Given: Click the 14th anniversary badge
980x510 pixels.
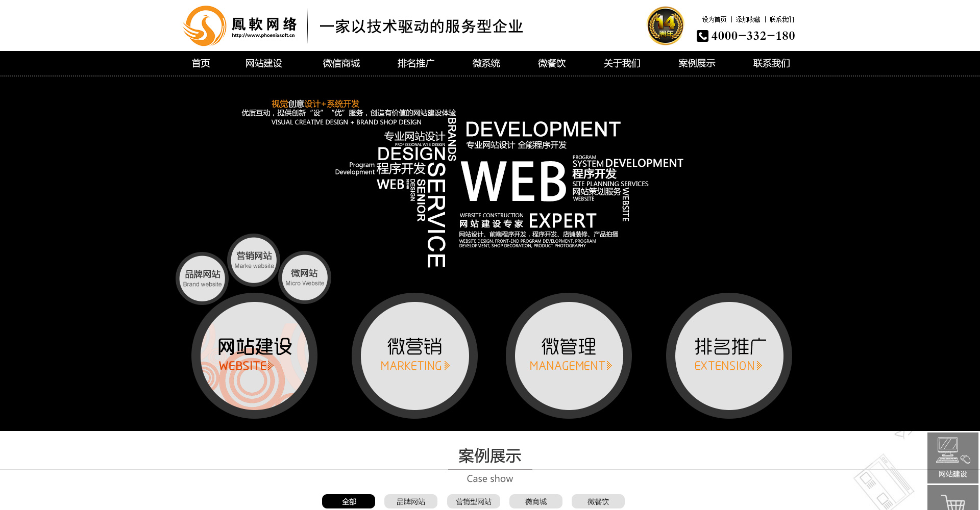Looking at the screenshot, I should click(665, 26).
